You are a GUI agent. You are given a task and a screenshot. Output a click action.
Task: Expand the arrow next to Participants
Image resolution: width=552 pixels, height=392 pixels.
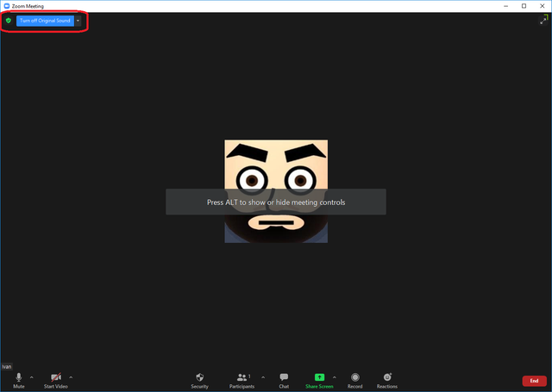(x=262, y=376)
